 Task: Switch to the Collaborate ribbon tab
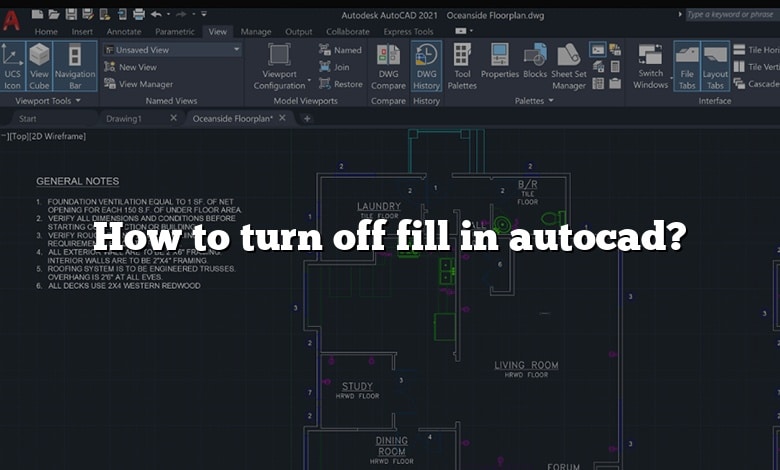click(x=348, y=31)
